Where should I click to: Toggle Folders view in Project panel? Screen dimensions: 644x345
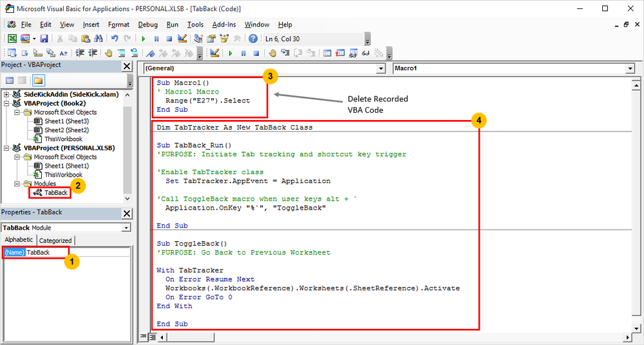[x=38, y=81]
